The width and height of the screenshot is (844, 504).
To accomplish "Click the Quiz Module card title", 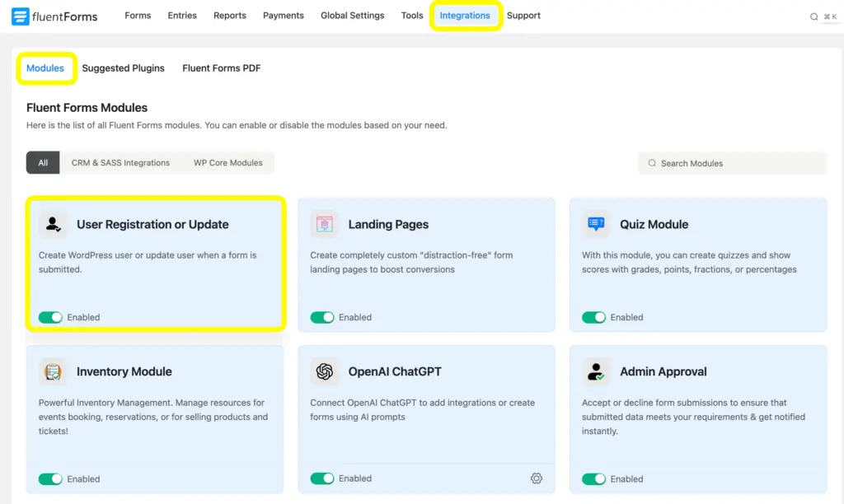I will coord(654,224).
